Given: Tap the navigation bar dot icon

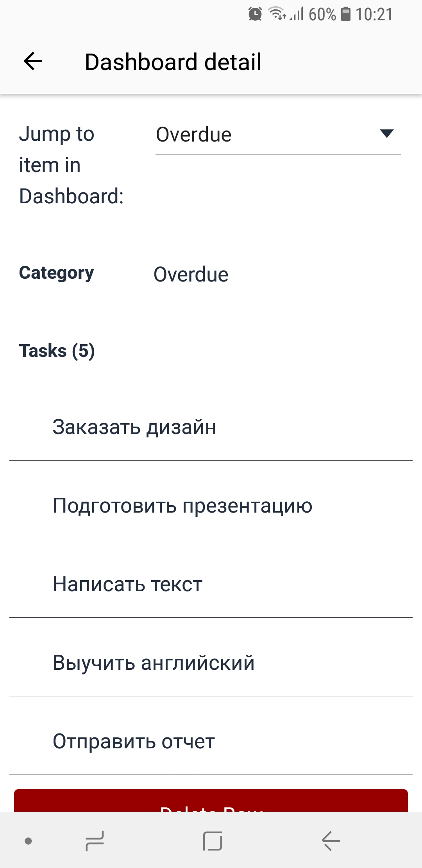Looking at the screenshot, I should pos(28,841).
